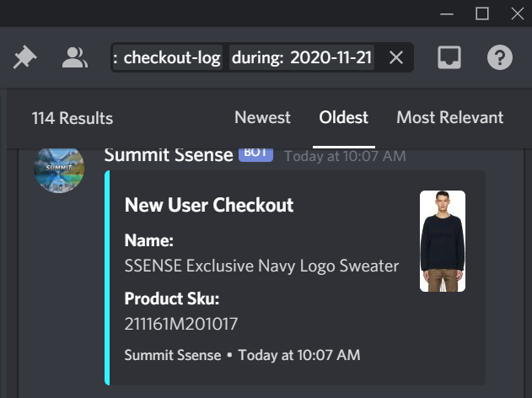Toggle the member list icon
532x398 pixels.
[75, 57]
